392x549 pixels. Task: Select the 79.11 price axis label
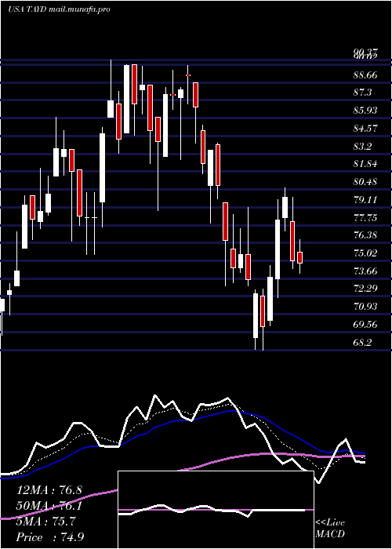(365, 199)
